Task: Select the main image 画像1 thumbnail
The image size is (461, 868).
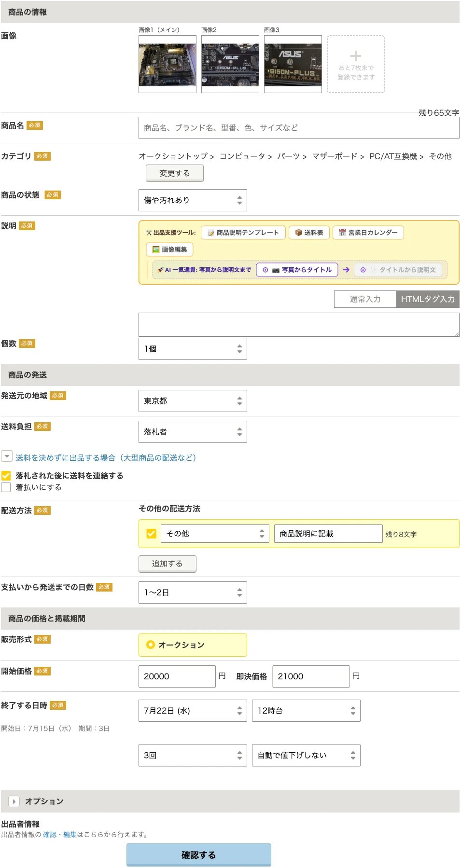Action: point(168,64)
